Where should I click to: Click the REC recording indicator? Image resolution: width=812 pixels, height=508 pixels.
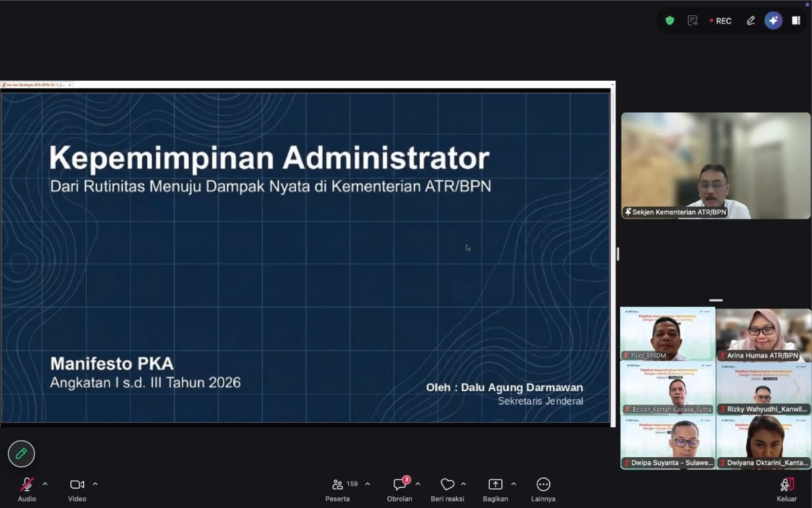coord(721,21)
